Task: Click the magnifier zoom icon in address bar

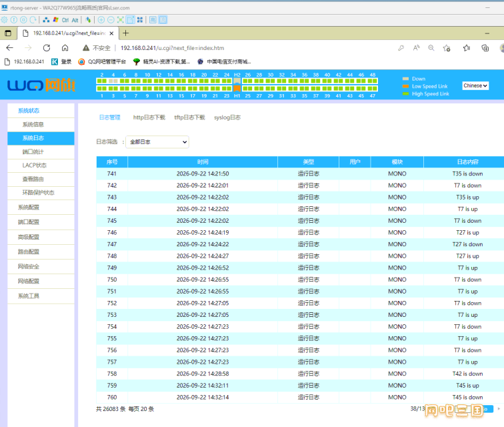Action: tap(431, 48)
